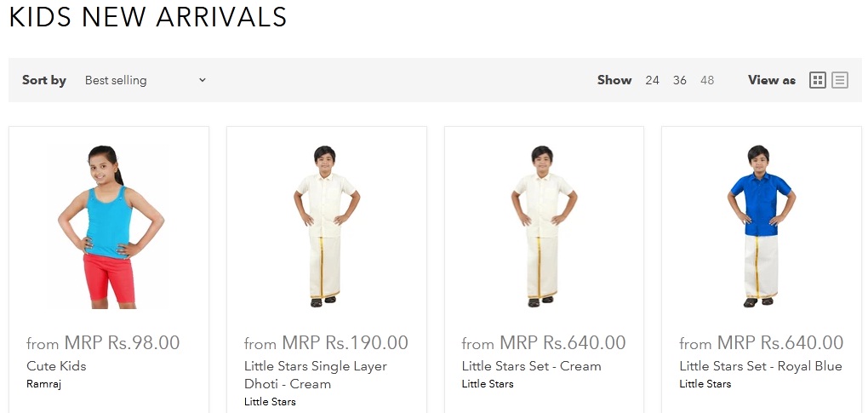Image resolution: width=868 pixels, height=413 pixels.
Task: Click Little Stars Set - Cream title
Action: [531, 366]
